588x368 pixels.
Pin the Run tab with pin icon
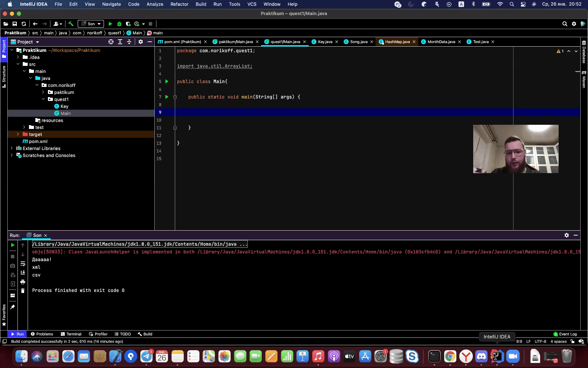pos(13,307)
